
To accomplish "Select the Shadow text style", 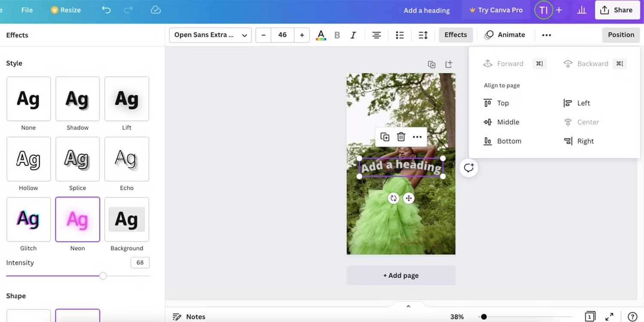I will point(77,99).
